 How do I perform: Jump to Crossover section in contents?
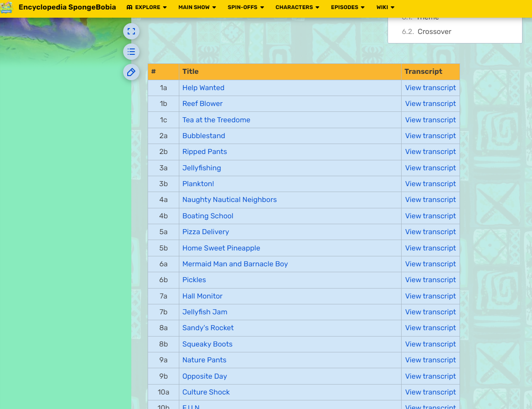[x=434, y=32]
